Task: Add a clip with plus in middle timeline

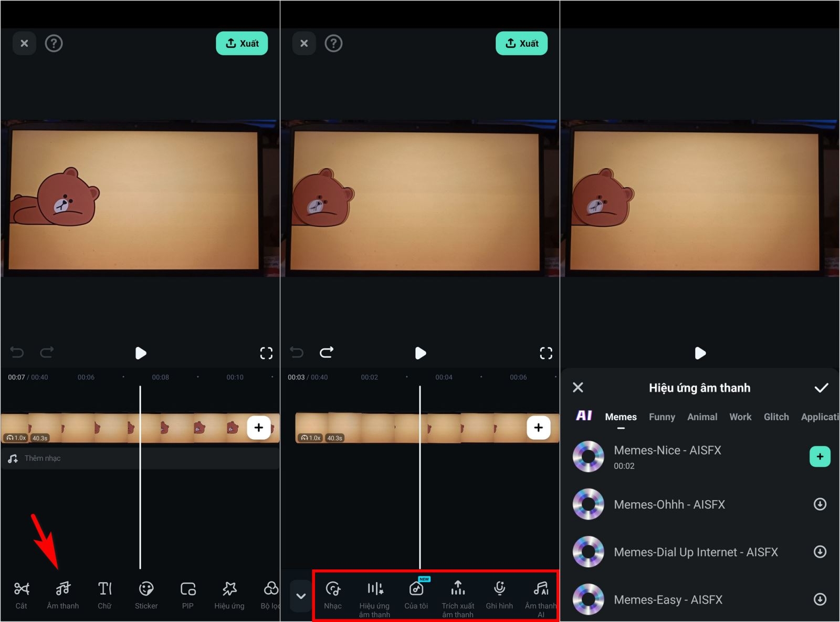Action: coord(539,428)
